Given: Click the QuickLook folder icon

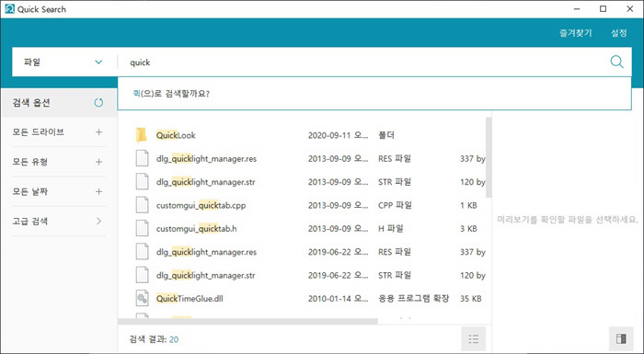Looking at the screenshot, I should pos(142,135).
